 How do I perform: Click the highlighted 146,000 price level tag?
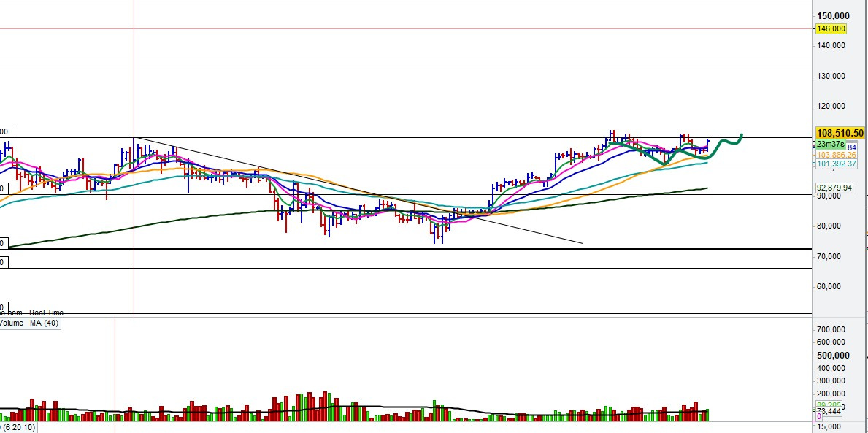click(831, 28)
